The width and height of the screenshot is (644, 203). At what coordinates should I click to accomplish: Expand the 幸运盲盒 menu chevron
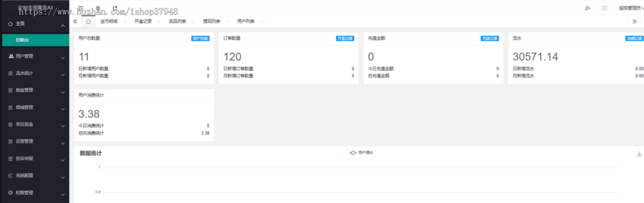[62, 126]
